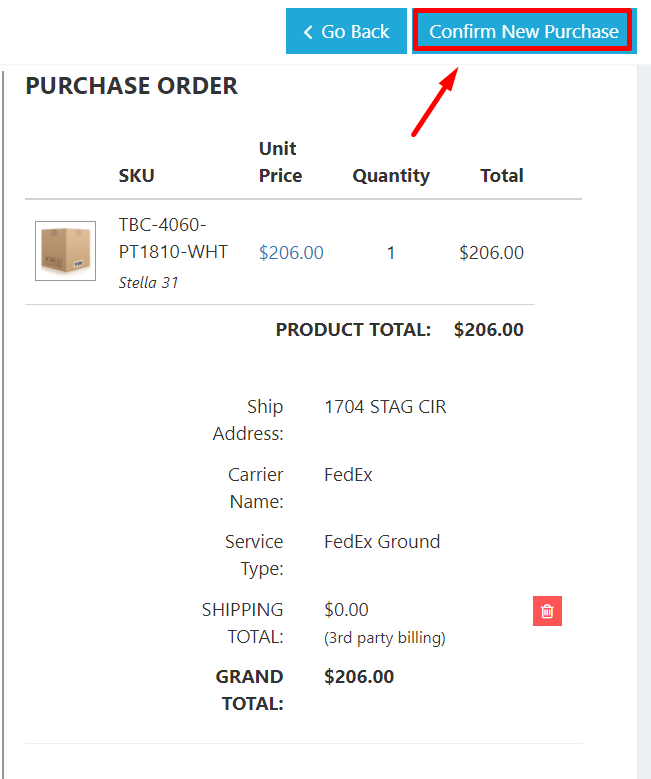Viewport: 651px width, 779px height.
Task: Click the red trash delete icon
Action: 547,611
